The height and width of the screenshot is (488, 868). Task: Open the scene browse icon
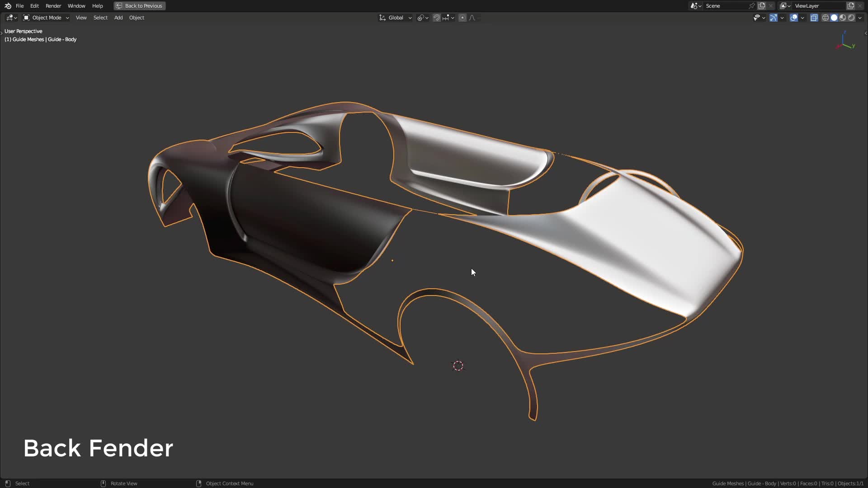696,6
